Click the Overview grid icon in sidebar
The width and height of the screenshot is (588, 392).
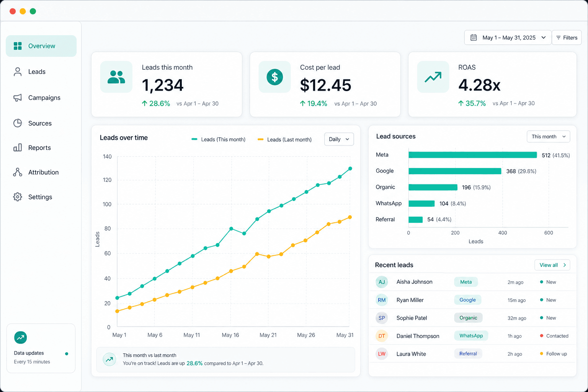tap(18, 46)
